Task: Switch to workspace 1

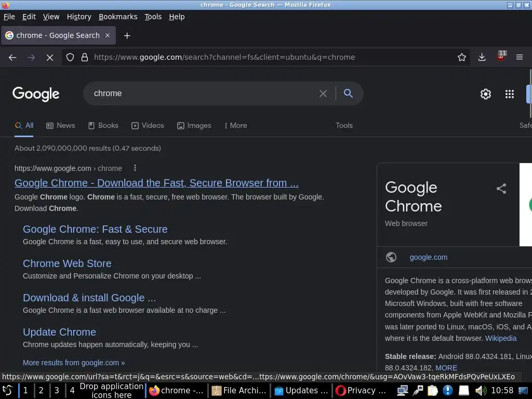Action: 25,391
